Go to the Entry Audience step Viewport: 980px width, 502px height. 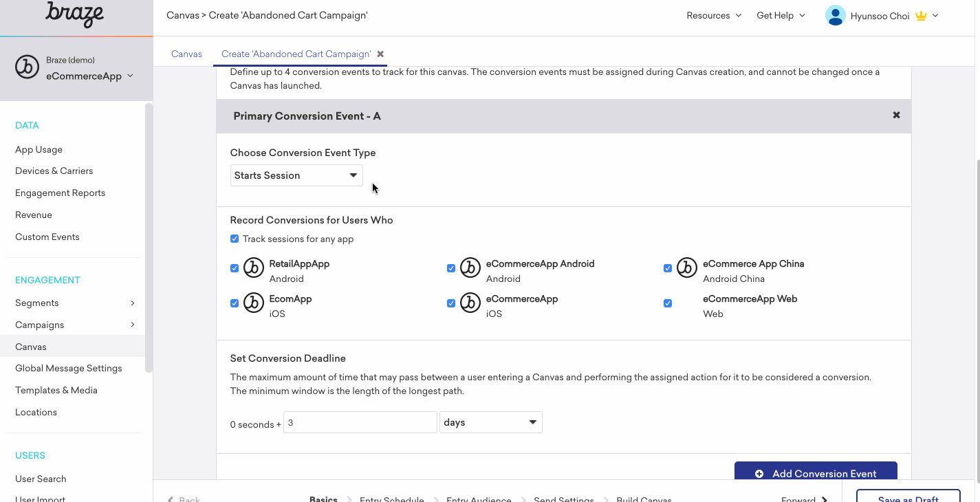(479, 499)
